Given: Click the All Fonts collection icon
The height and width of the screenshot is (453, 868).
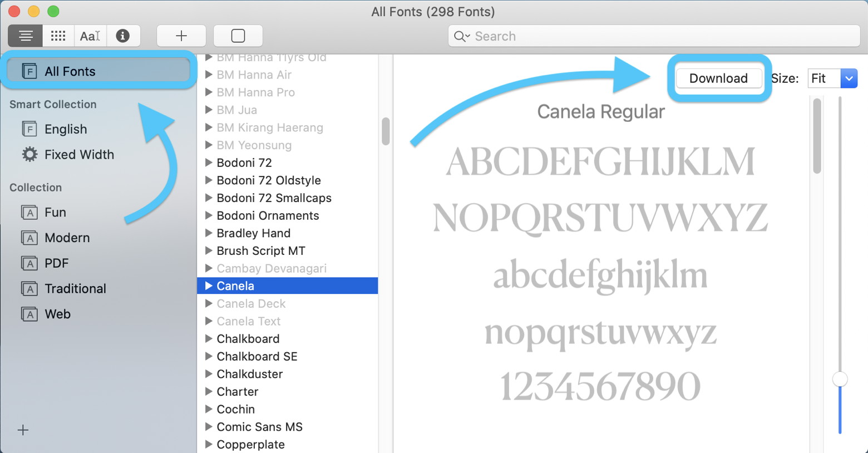Looking at the screenshot, I should pos(29,71).
